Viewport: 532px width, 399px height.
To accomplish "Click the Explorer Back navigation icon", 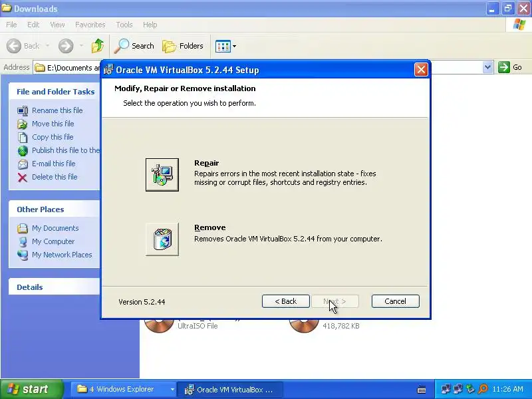I will 14,46.
